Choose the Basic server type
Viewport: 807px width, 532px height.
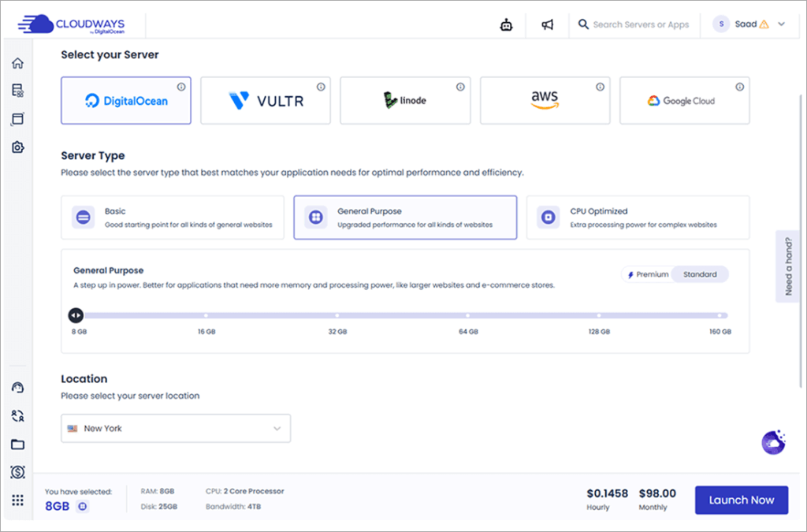pyautogui.click(x=172, y=218)
